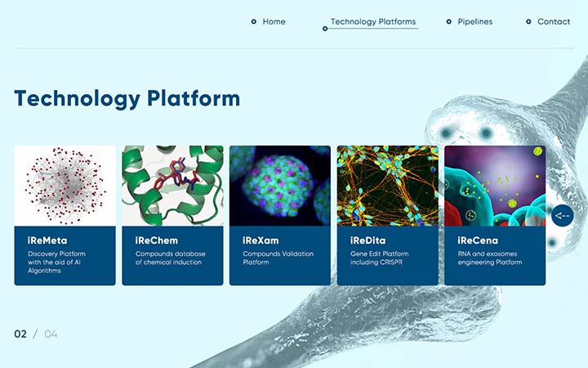The image size is (588, 368).
Task: Click 'Gene Edit Platform including CRISPR' text
Action: coord(380,258)
